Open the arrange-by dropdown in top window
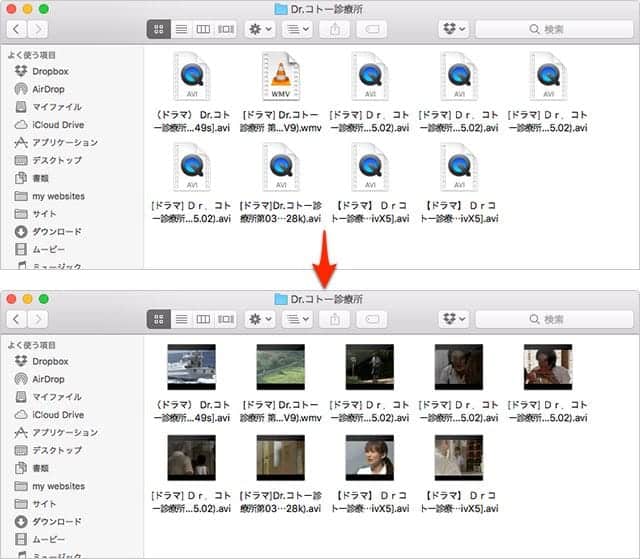 pyautogui.click(x=297, y=29)
